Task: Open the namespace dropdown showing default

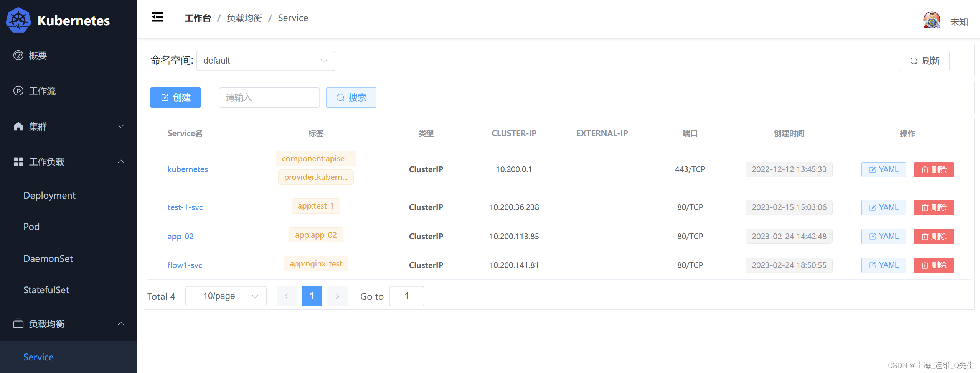Action: (x=266, y=60)
